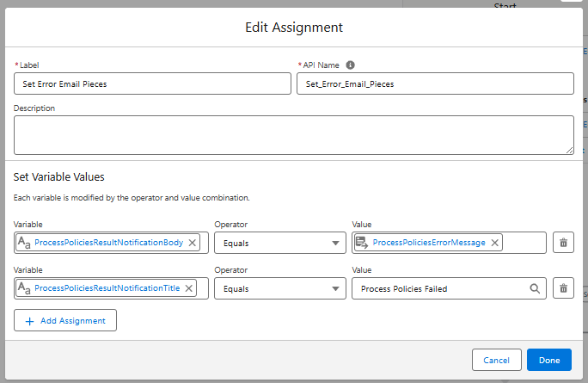Remove the ProcessPoliciesResultNotificationBody variable pill
The height and width of the screenshot is (383, 588).
click(x=193, y=243)
